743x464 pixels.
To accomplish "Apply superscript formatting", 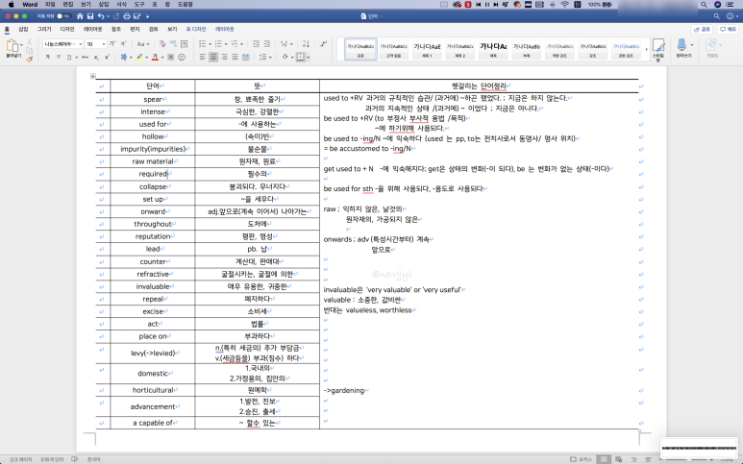I will tap(107, 57).
